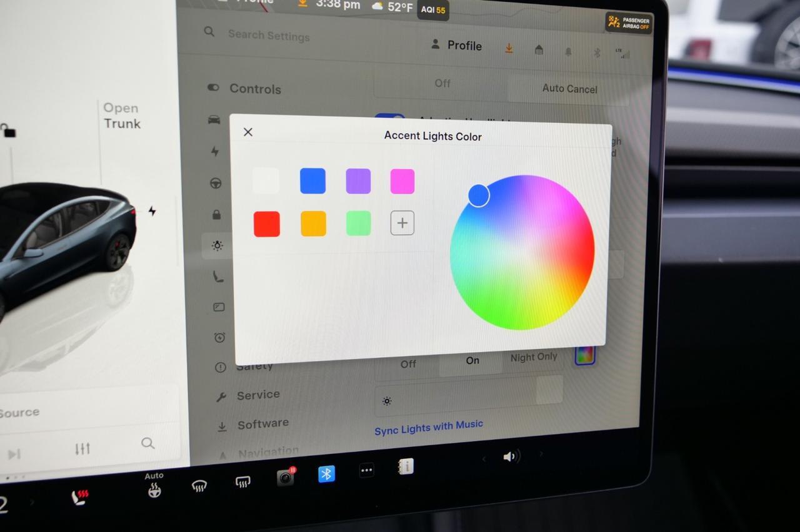Viewport: 800px width, 532px height.
Task: Switch accent lights to On
Action: click(x=472, y=360)
